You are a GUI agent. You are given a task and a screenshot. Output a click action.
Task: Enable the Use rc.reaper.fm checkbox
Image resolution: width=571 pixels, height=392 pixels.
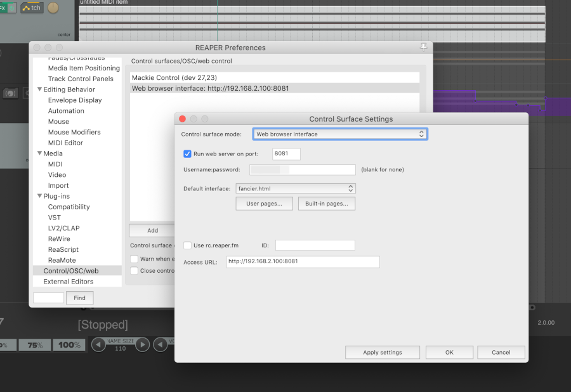(x=188, y=245)
